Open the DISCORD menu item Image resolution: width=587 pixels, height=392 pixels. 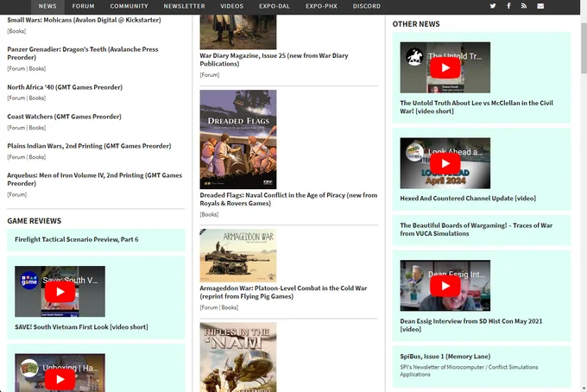coord(367,6)
